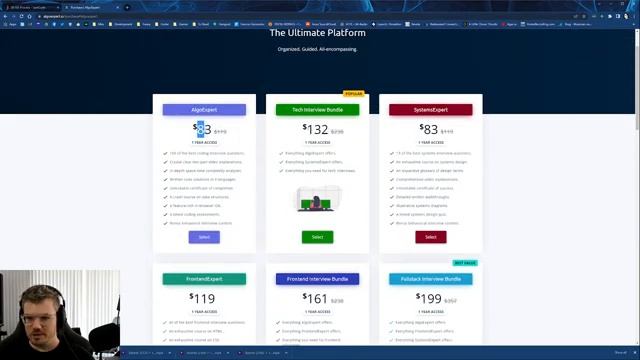Click the browser home icon
Screen dimensions: 640x360
29,16
